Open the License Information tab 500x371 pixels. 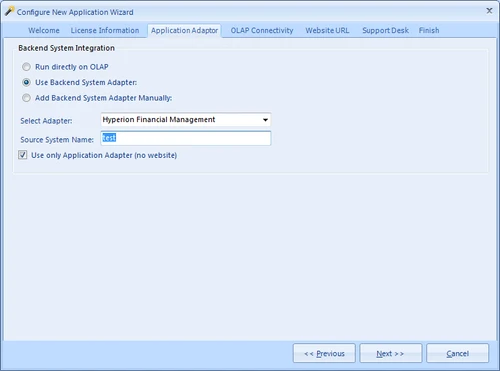pos(105,30)
